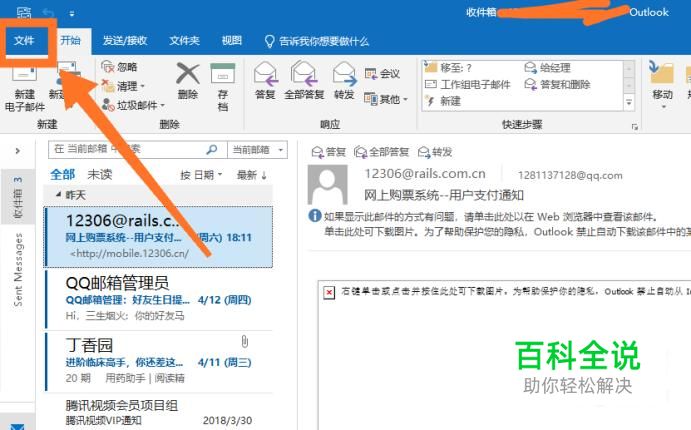The image size is (691, 430).
Task: Open the 文件 (File) tab
Action: (24, 41)
